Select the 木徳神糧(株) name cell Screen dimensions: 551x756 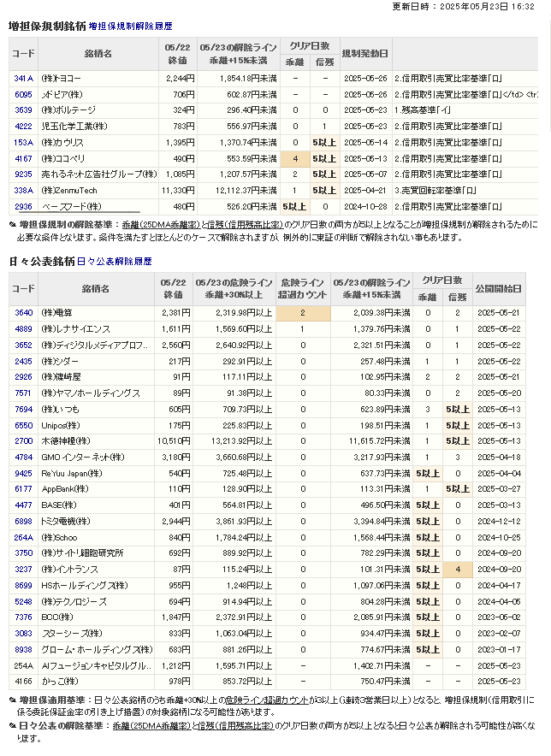coord(96,441)
